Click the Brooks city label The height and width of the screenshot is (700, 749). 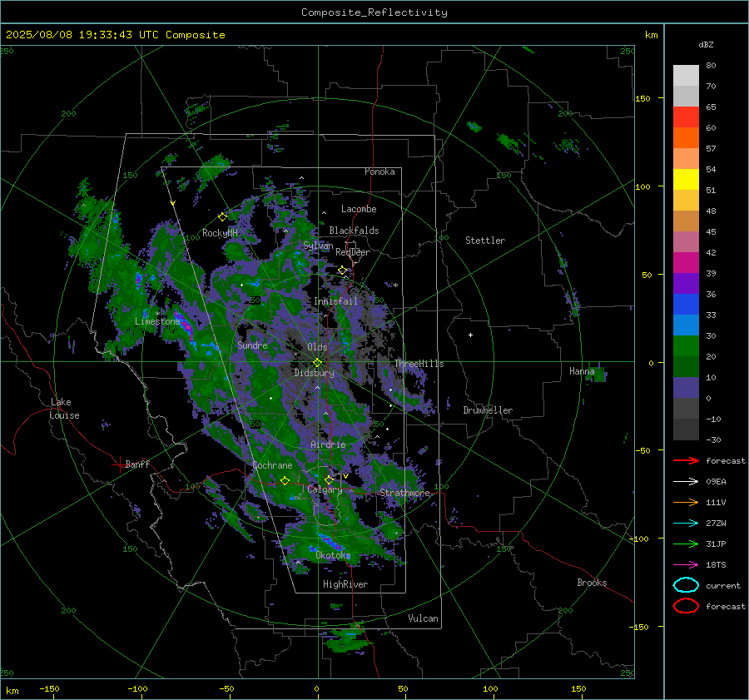[592, 583]
